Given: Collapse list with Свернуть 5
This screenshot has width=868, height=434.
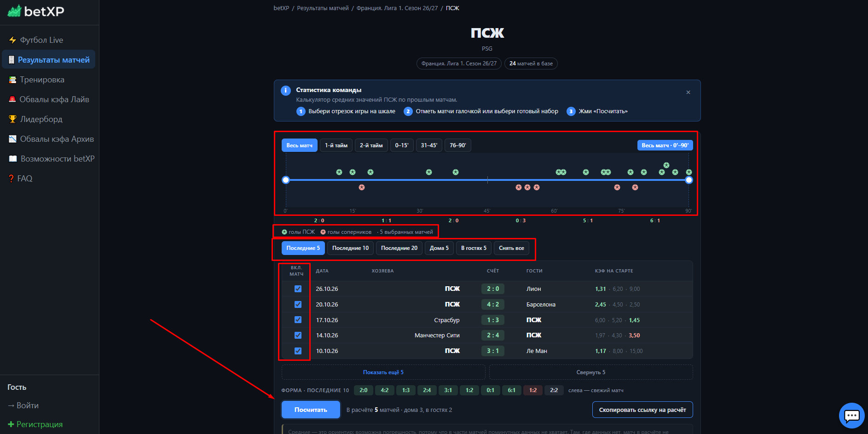Looking at the screenshot, I should tap(591, 372).
